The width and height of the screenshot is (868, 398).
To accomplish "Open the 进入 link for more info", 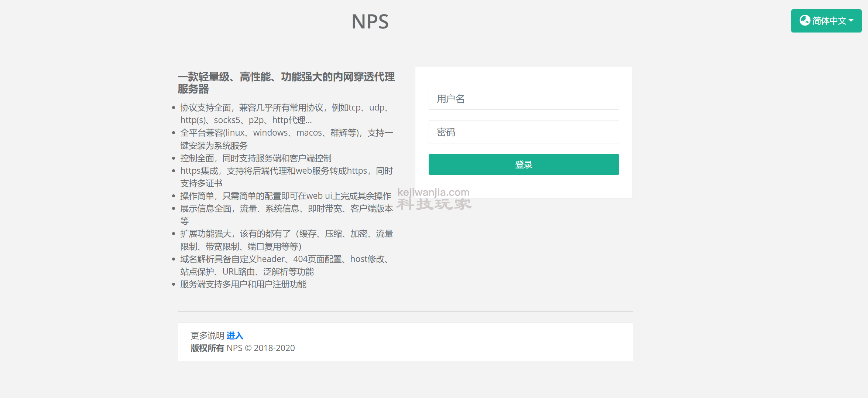I will [x=234, y=336].
